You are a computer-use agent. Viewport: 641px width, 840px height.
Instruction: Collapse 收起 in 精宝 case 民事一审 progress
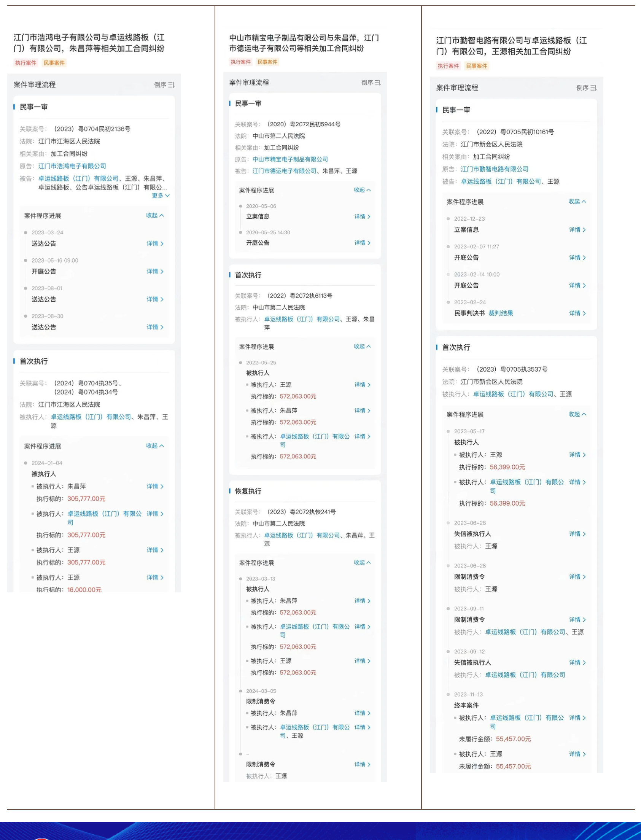pos(362,189)
